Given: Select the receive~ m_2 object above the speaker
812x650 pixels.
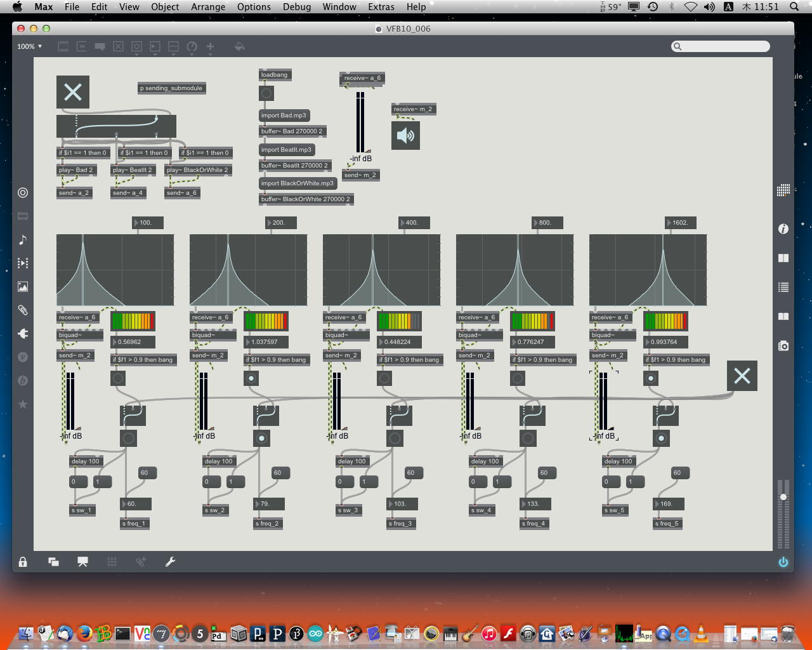Looking at the screenshot, I should click(x=413, y=109).
